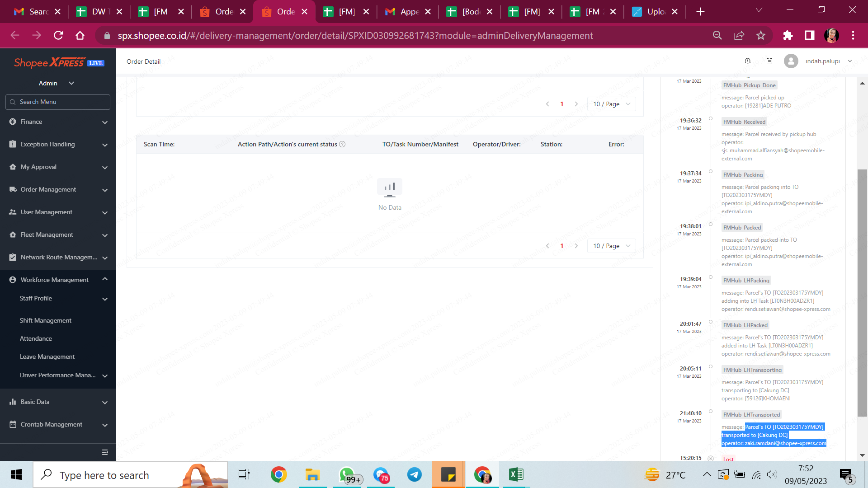
Task: Select the Shift Management menu item
Action: click(x=46, y=320)
